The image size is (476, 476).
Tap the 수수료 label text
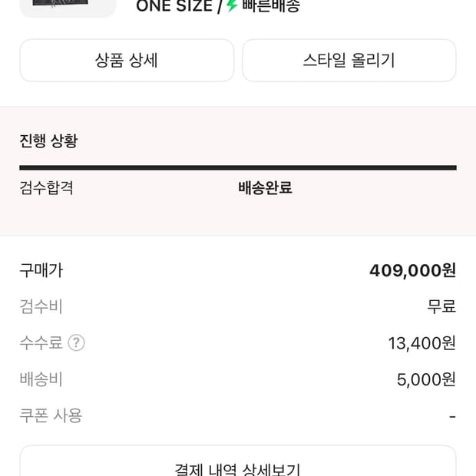[x=41, y=343]
